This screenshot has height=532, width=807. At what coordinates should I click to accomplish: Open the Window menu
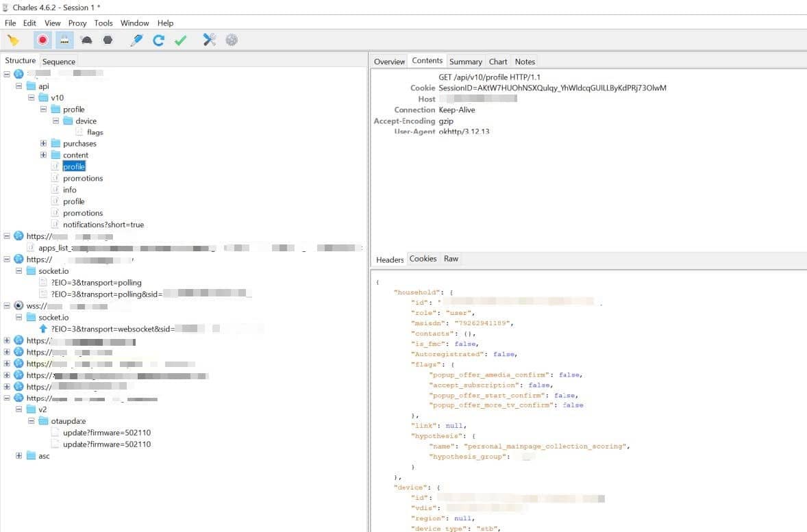(x=135, y=23)
